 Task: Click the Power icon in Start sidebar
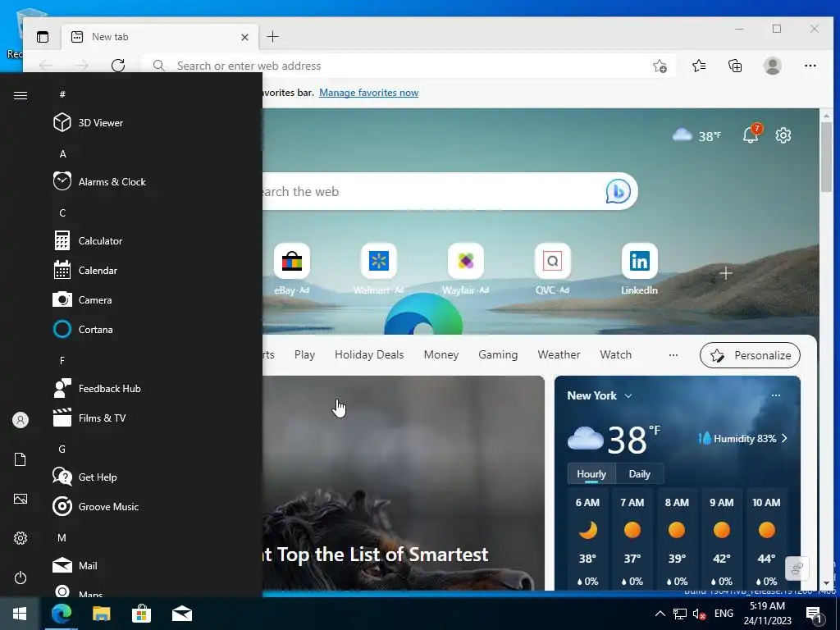coord(21,577)
